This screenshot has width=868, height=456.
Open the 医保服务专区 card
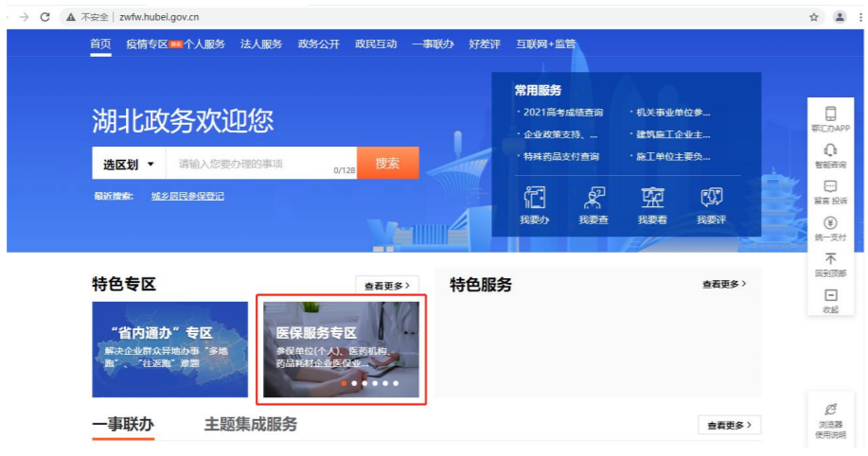[x=341, y=349]
